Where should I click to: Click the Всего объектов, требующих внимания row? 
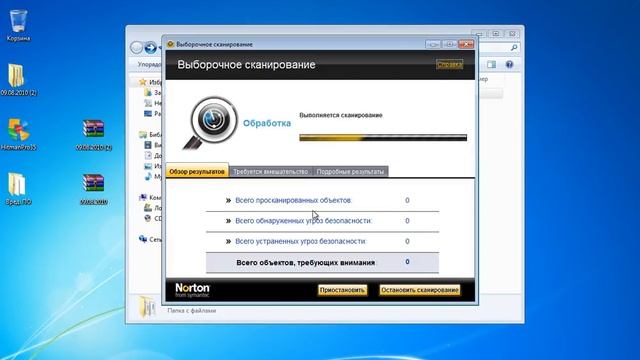pos(322,262)
